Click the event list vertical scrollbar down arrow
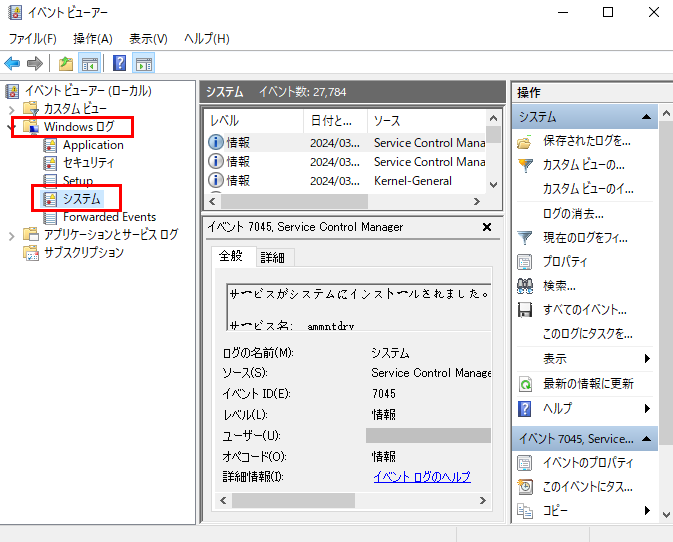 coord(494,185)
